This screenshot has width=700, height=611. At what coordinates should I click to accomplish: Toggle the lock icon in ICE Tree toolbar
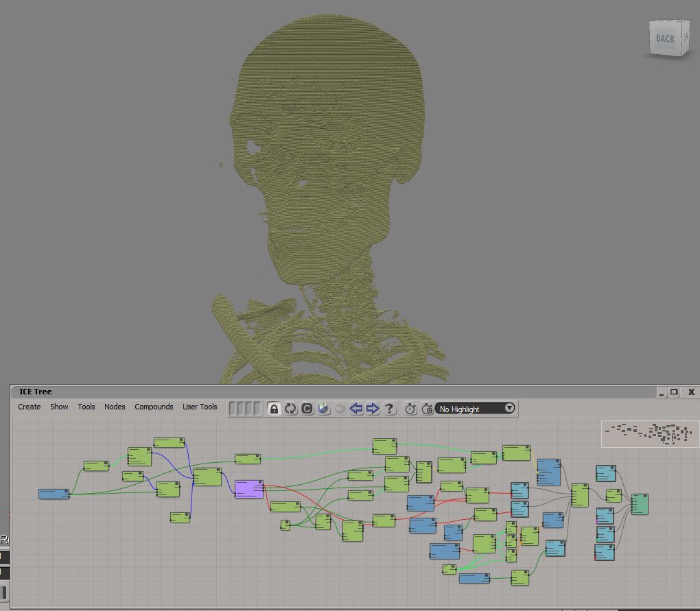(x=274, y=409)
